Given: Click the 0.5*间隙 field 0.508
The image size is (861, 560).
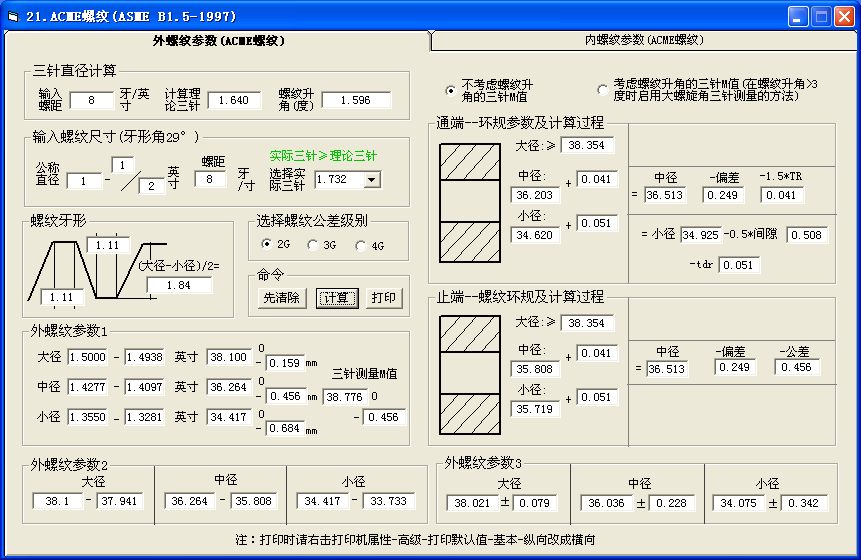Looking at the screenshot, I should click(x=807, y=235).
